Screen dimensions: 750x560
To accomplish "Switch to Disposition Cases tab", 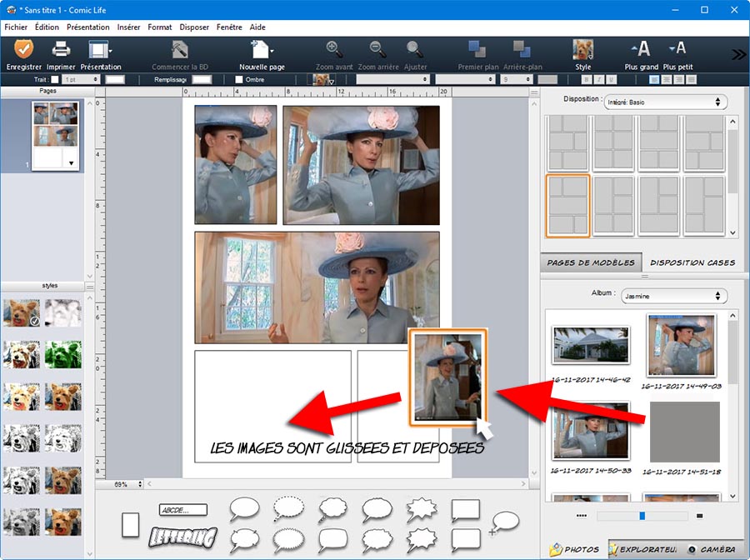I will click(692, 262).
